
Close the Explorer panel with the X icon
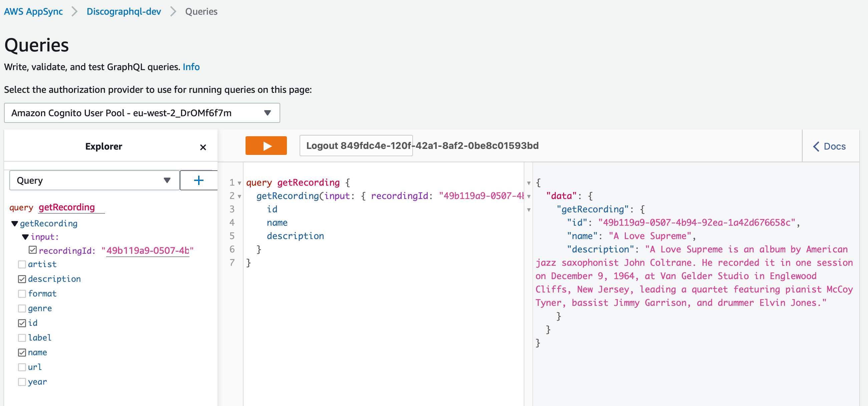pyautogui.click(x=203, y=147)
